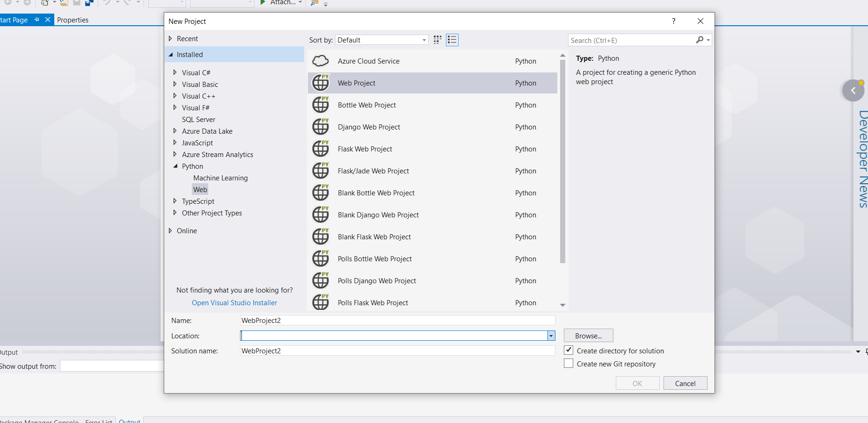Switch templates to list view

[452, 40]
